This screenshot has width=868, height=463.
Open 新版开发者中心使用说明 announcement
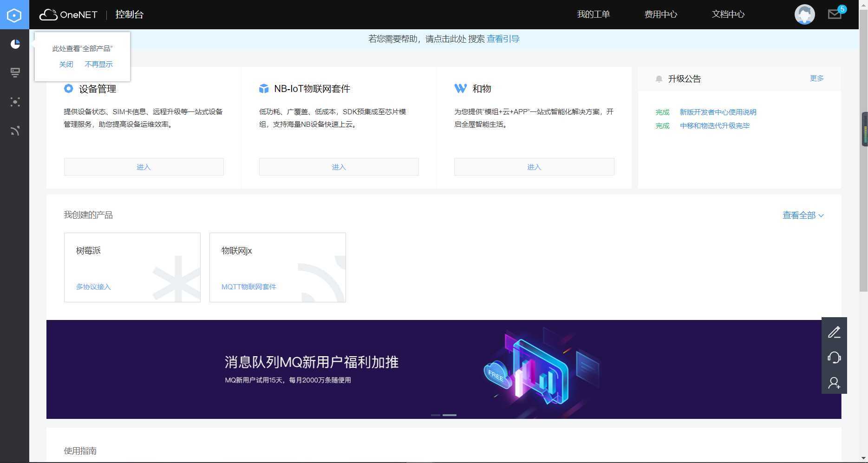pos(718,112)
